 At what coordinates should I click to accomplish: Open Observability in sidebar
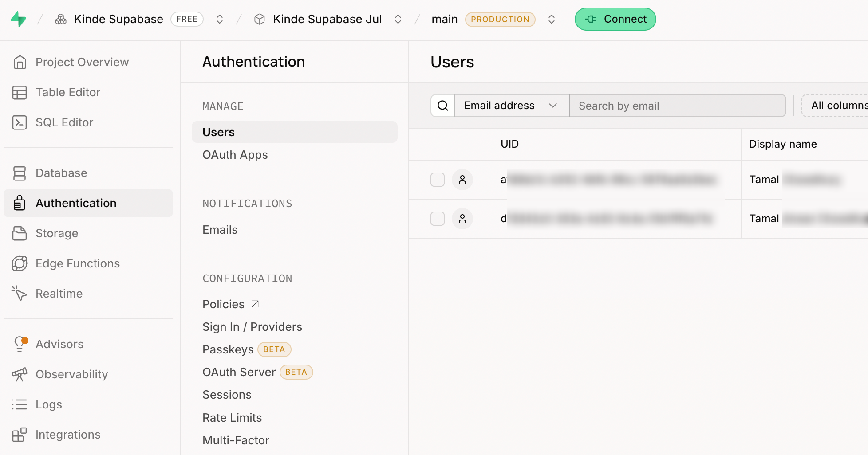click(x=88, y=374)
